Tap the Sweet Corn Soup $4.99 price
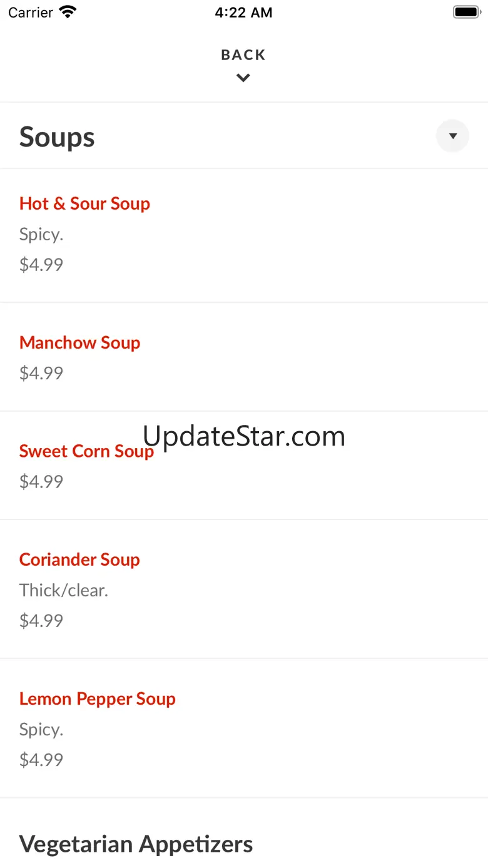Viewport: 488px width, 868px height. coord(41,481)
